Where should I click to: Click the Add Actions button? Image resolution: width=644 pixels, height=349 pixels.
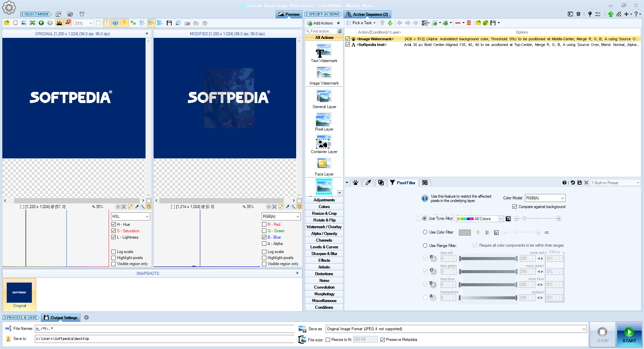pyautogui.click(x=320, y=23)
